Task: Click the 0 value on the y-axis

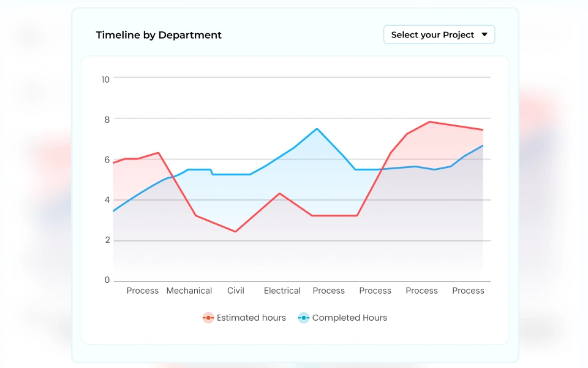Action: coord(107,280)
